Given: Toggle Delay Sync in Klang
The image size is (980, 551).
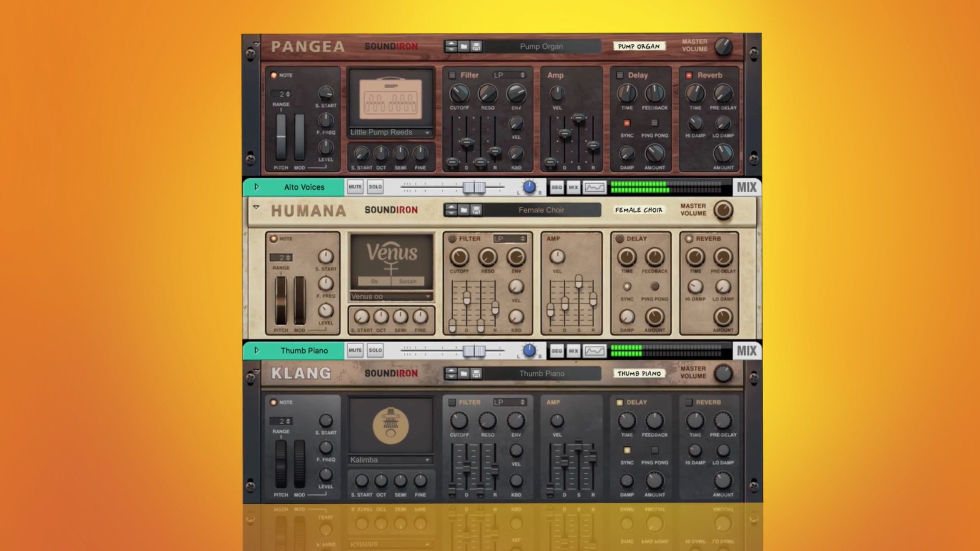Looking at the screenshot, I should click(627, 450).
